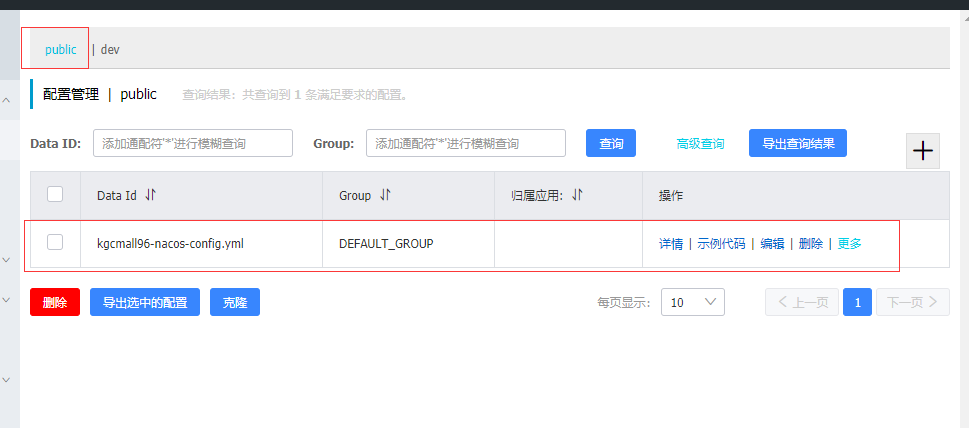The image size is (969, 428).
Task: Check the kgcmall96-nacos-config.yml row checkbox
Action: [x=55, y=243]
